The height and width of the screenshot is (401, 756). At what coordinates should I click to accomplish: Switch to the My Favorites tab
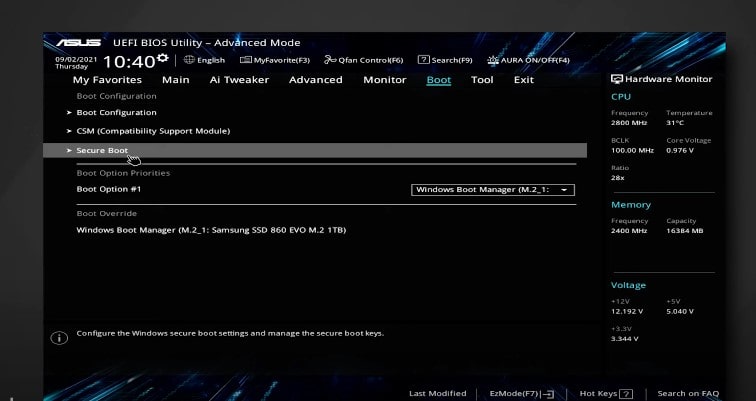[107, 80]
